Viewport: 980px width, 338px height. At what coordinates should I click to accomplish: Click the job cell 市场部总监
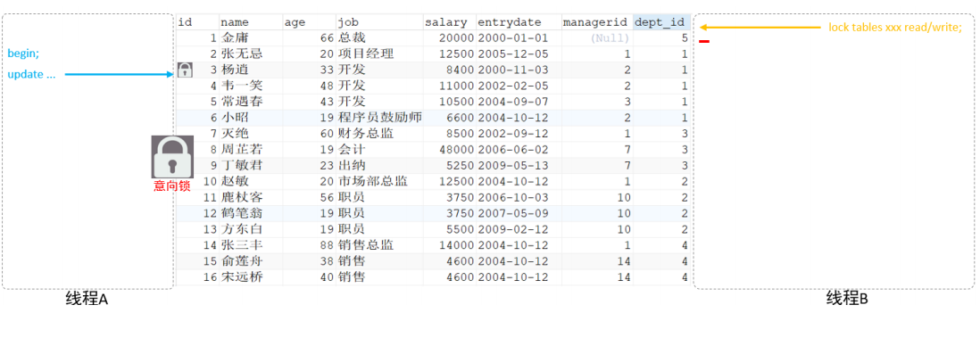point(373,181)
